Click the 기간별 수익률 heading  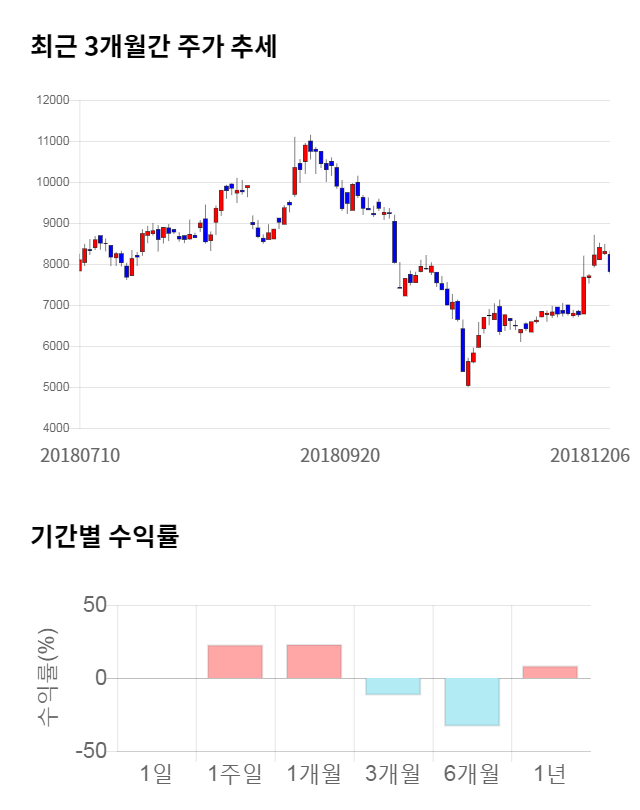point(104,536)
